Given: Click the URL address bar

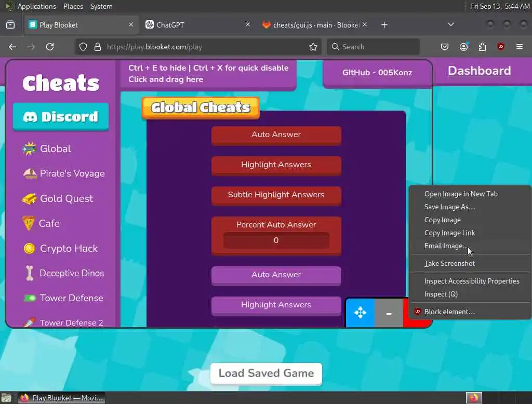Looking at the screenshot, I should (197, 47).
